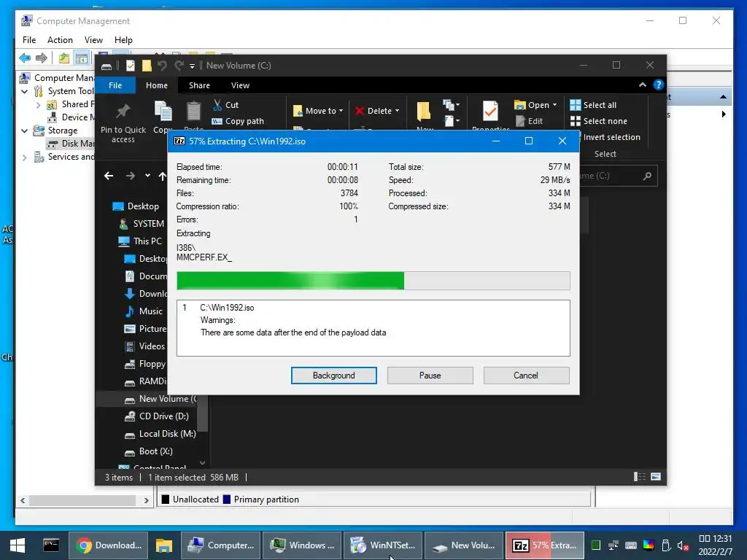Click Invert selection
Viewport: 747px width, 560px height.
(612, 137)
